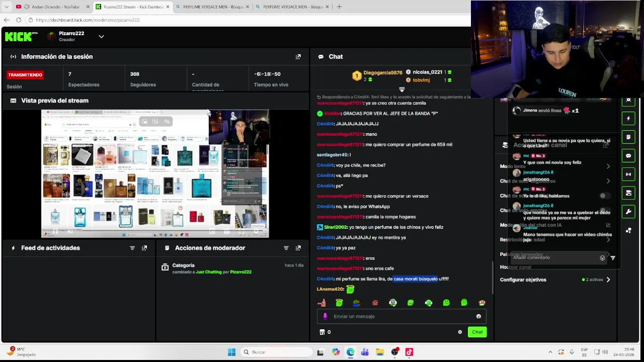Click username LAnema420 in chat
This screenshot has height=362, width=644.
(330, 289)
